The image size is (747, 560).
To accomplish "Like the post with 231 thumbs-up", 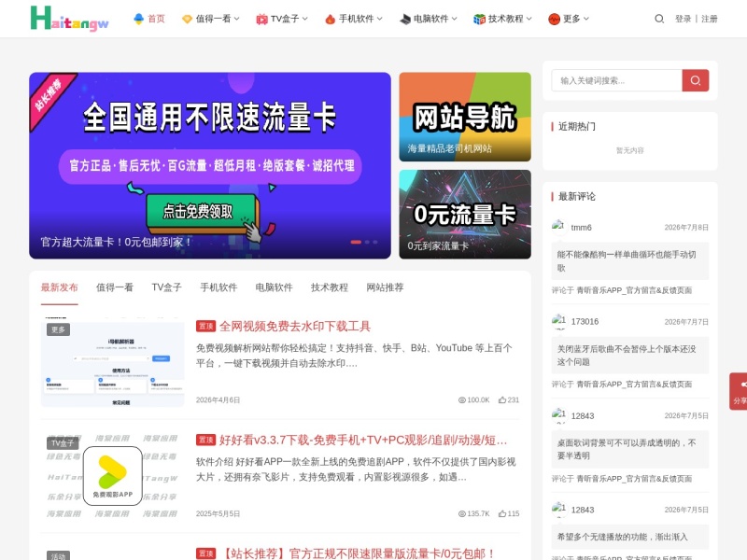I will 509,400.
